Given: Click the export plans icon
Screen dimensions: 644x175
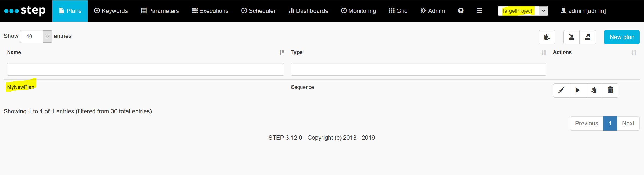Looking at the screenshot, I should 588,37.
